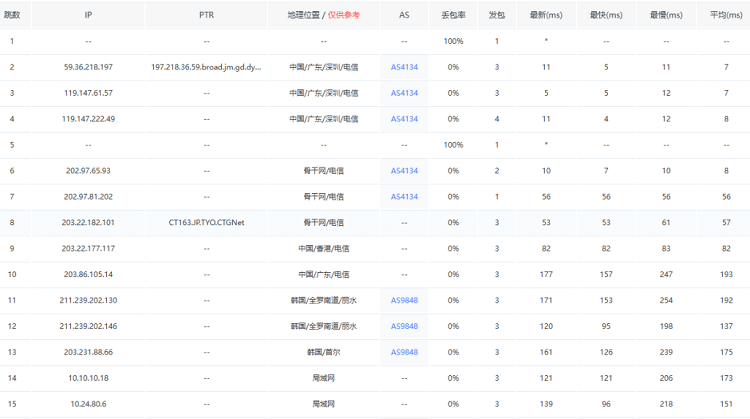This screenshot has height=419, width=750.
Task: Select IP address 203.86.105.14
Action: (88, 274)
